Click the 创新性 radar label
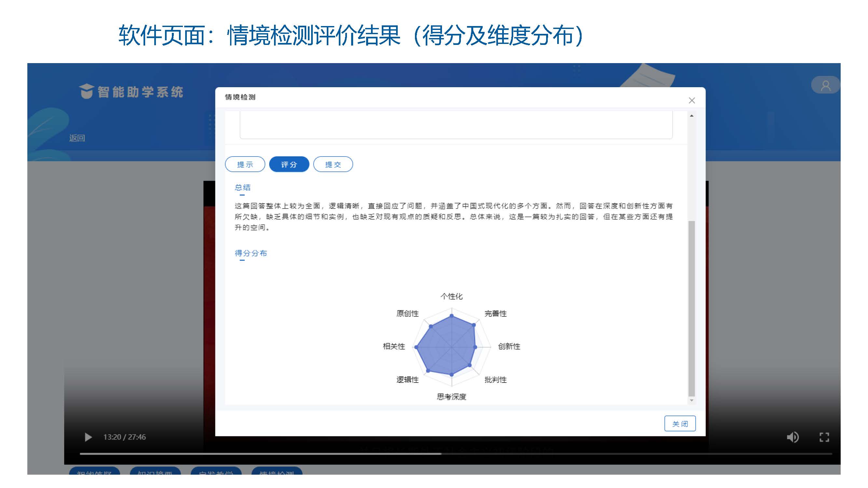868x488 pixels. click(509, 346)
